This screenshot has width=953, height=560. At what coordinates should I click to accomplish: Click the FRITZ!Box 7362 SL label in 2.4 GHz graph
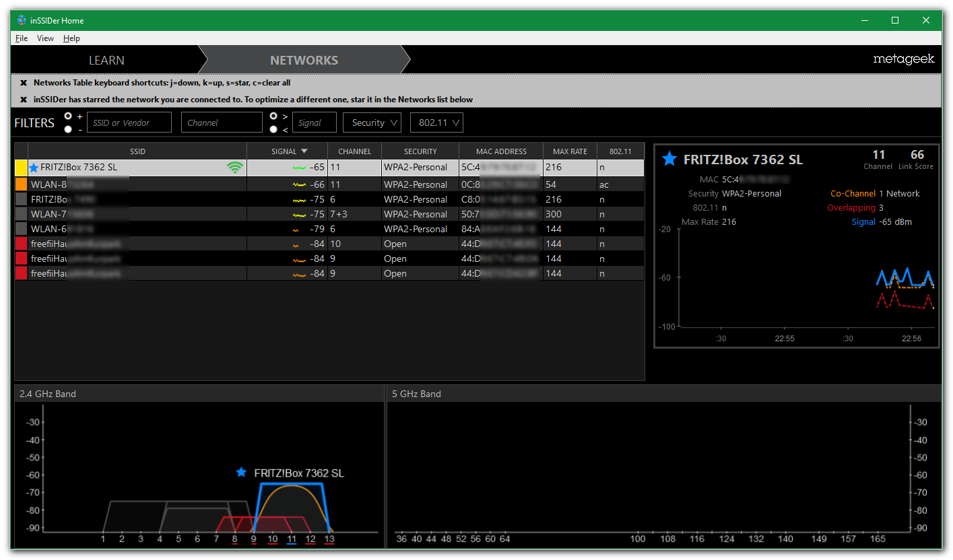coord(299,473)
